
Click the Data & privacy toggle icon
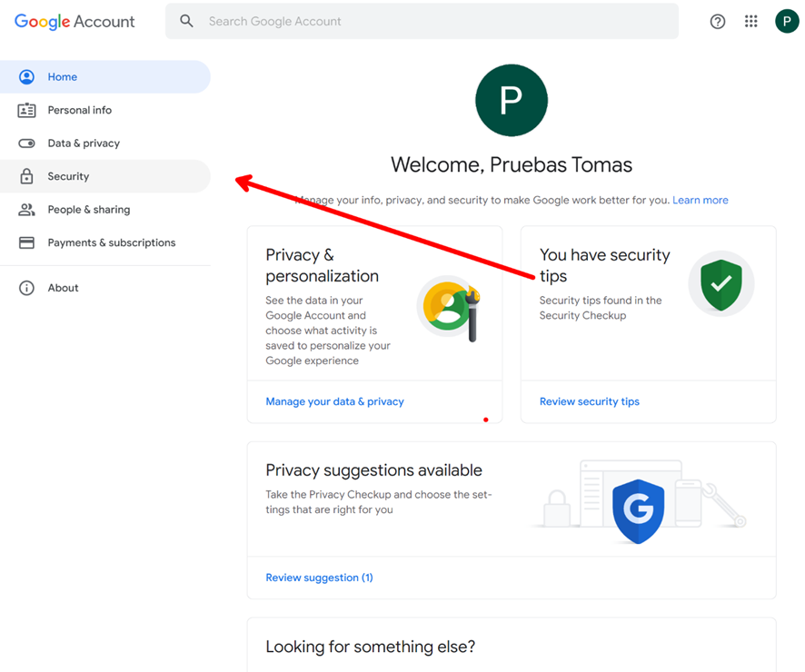tap(27, 143)
